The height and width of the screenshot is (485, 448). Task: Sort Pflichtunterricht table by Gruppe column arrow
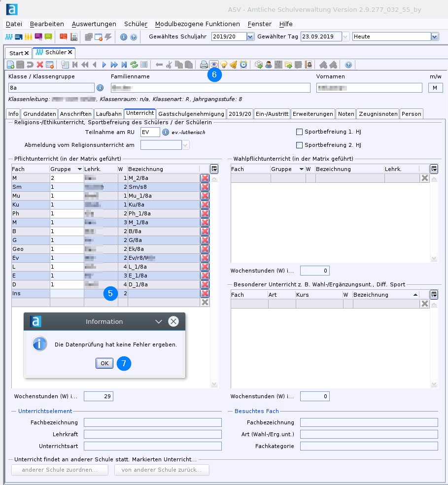pyautogui.click(x=80, y=169)
